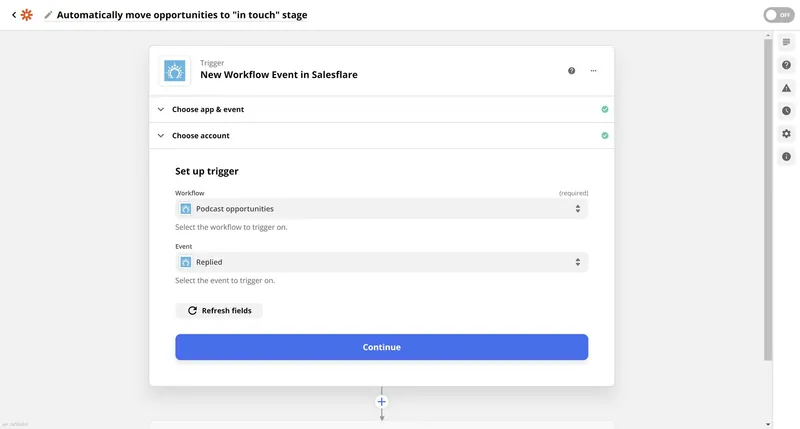Click the scrollbar up arrow
The image size is (800, 429).
coord(768,36)
